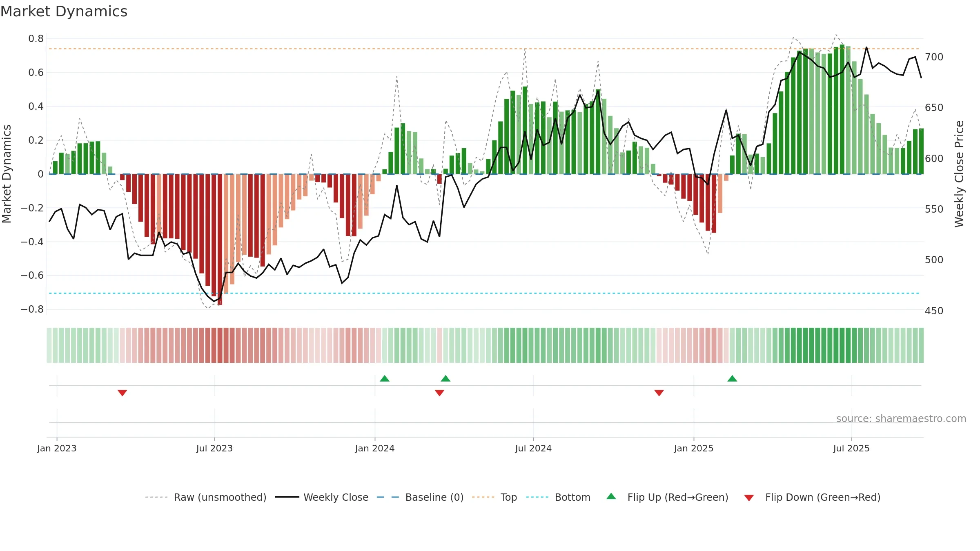980x551 pixels.
Task: Click the −0.8 left axis tick label
Action: (x=32, y=309)
